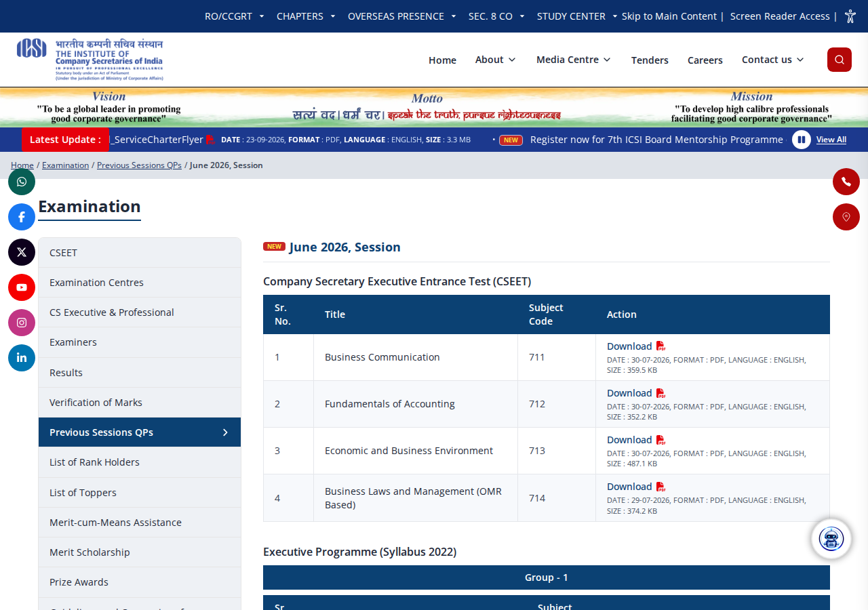The image size is (868, 610).
Task: Click Previous Sessions QPs breadcrumb link
Action: (139, 165)
